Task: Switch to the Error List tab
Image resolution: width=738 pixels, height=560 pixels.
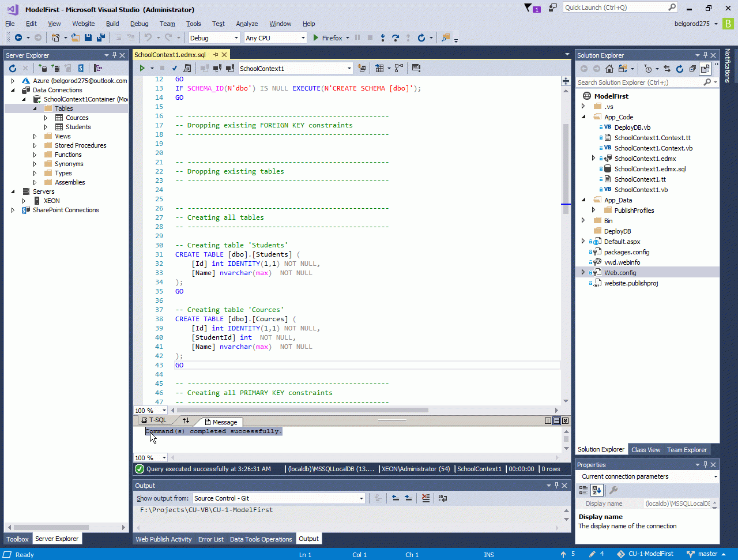Action: tap(210, 539)
